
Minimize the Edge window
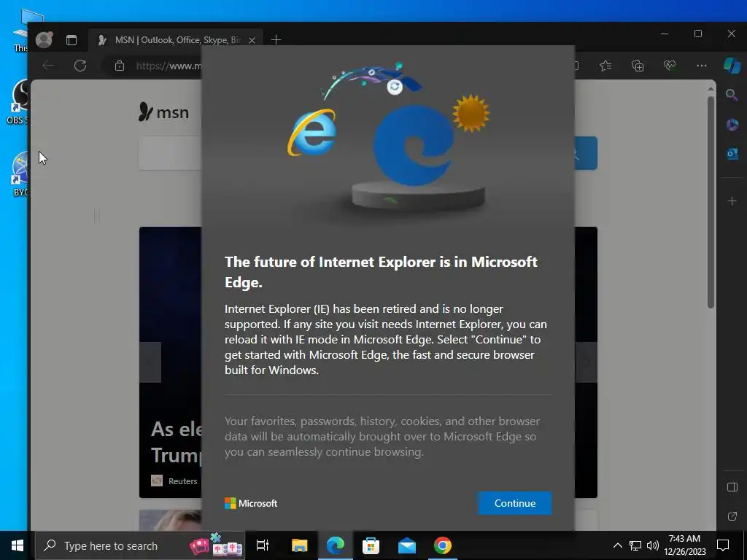[x=665, y=34]
